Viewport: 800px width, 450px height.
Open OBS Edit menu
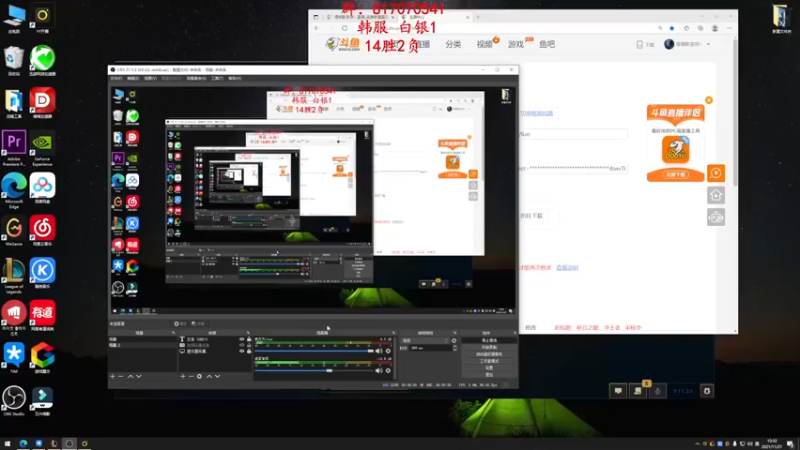tap(133, 79)
